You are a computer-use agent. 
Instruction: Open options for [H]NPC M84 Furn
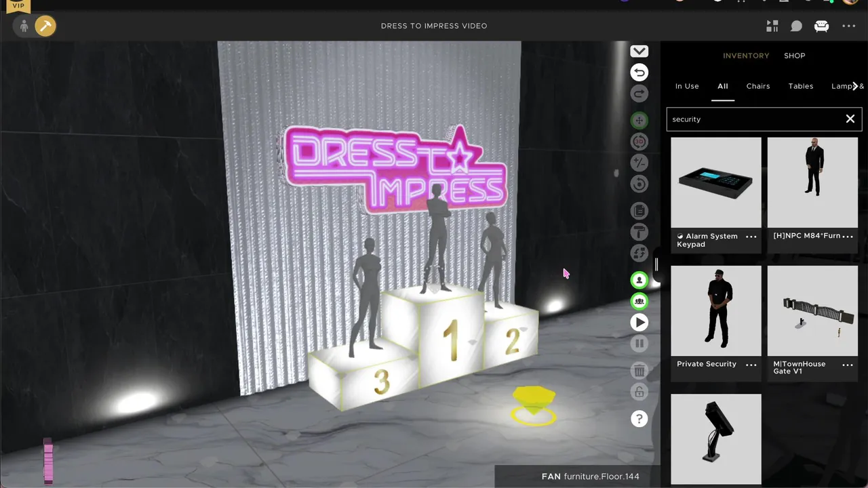pyautogui.click(x=848, y=237)
